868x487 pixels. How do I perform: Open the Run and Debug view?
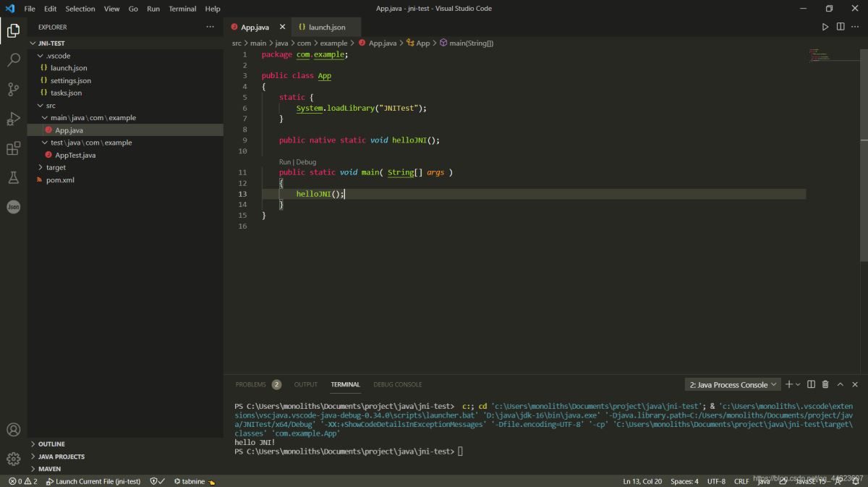point(13,119)
